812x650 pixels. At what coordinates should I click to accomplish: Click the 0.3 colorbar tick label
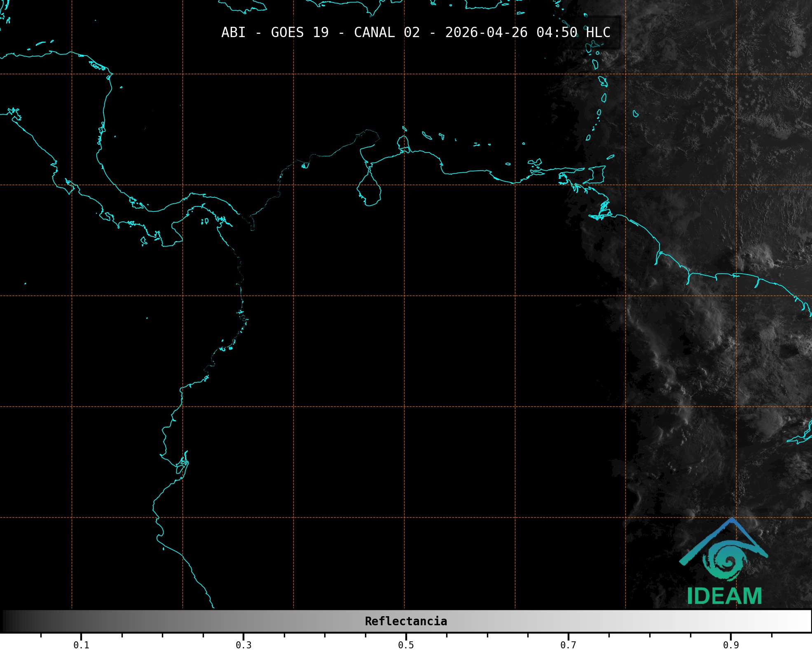coord(243,645)
